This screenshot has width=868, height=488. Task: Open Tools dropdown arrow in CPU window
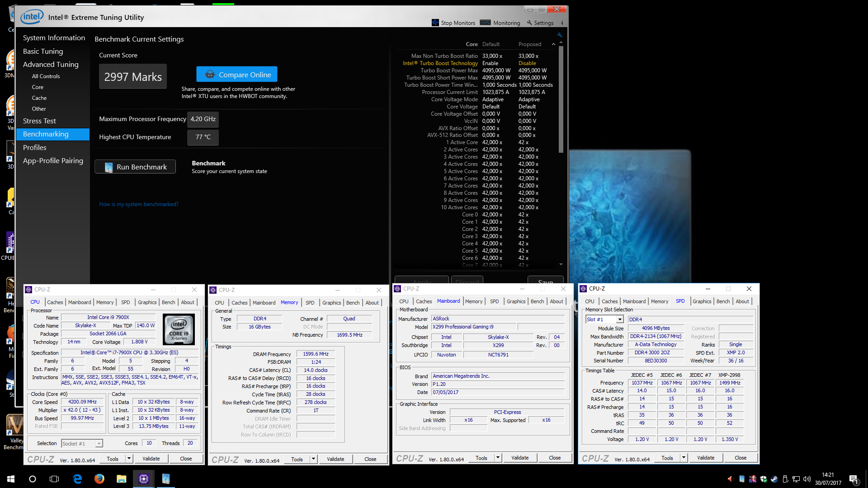click(129, 459)
